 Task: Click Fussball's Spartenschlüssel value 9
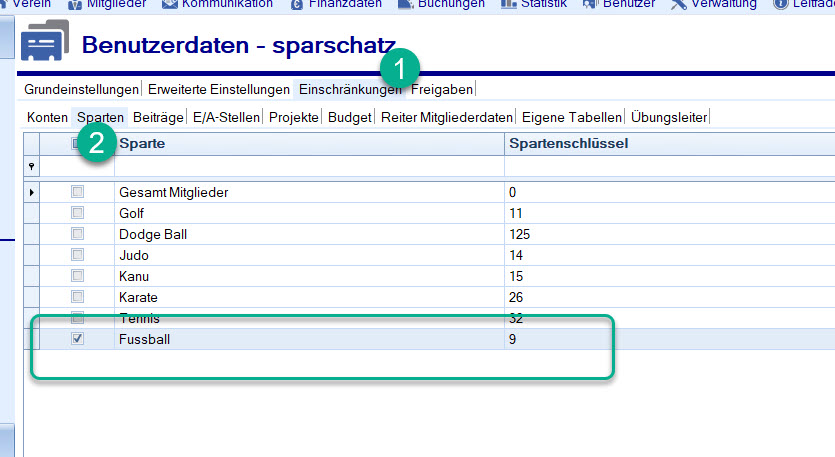point(512,339)
